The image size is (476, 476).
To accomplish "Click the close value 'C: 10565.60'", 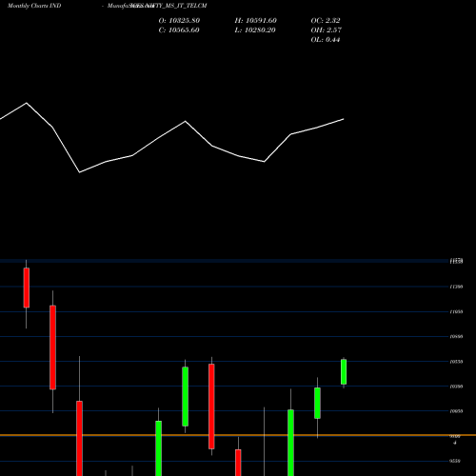I will [179, 30].
